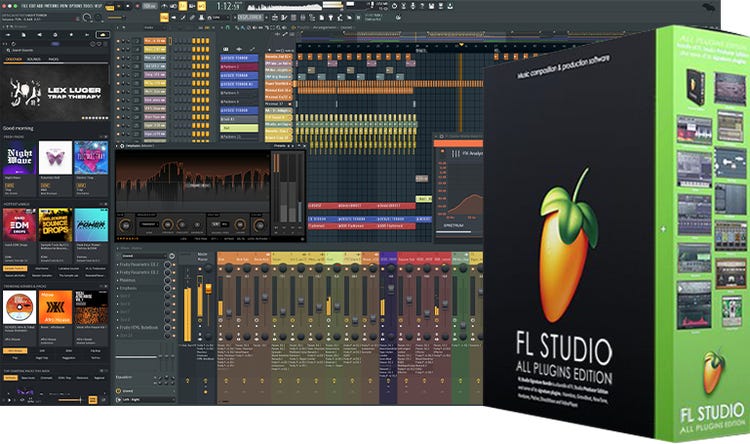Toggle the highlighted cloud icon in browser toolbar
750x444 pixels.
click(103, 34)
